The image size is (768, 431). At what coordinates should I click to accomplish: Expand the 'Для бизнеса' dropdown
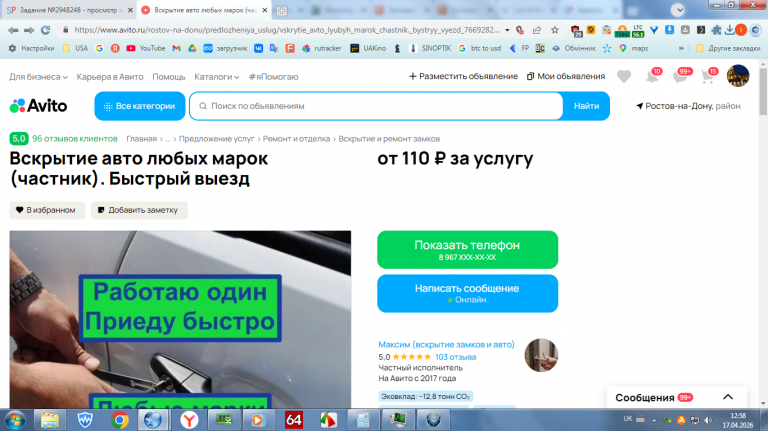click(38, 77)
